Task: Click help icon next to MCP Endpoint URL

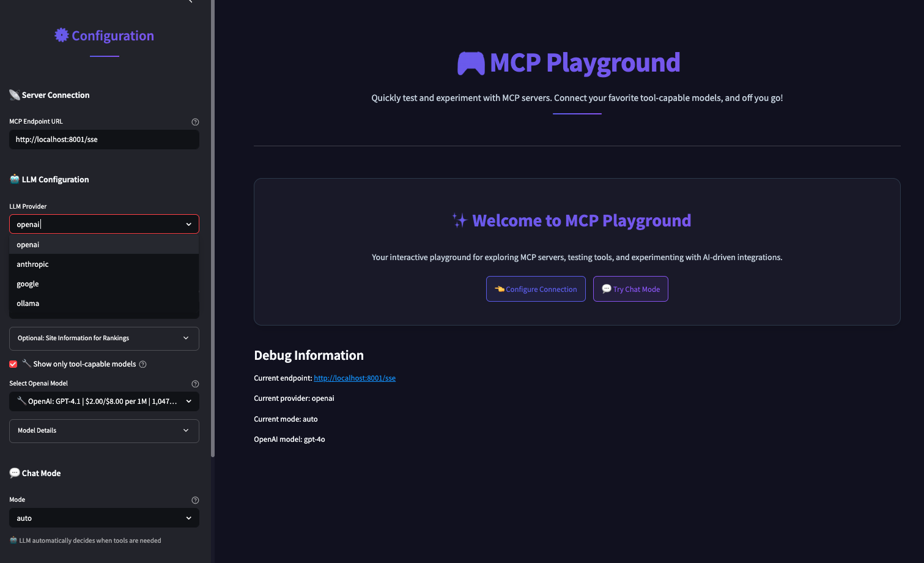Action: click(195, 122)
